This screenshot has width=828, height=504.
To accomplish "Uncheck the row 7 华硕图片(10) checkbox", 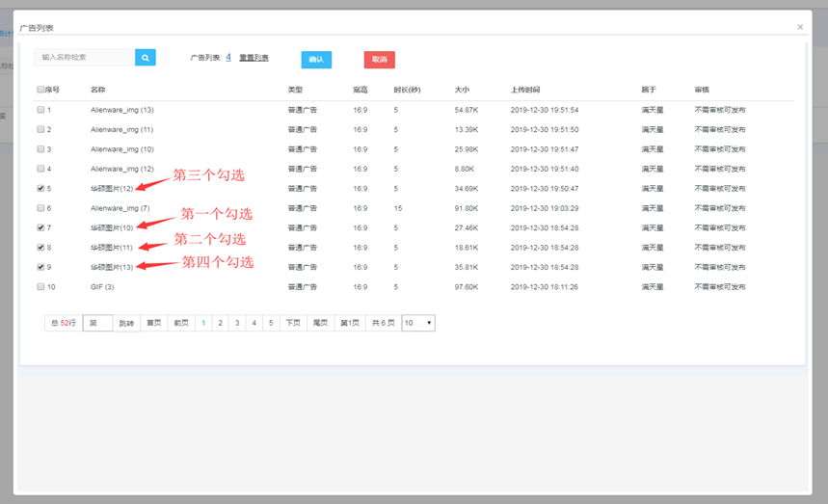I will [x=40, y=228].
